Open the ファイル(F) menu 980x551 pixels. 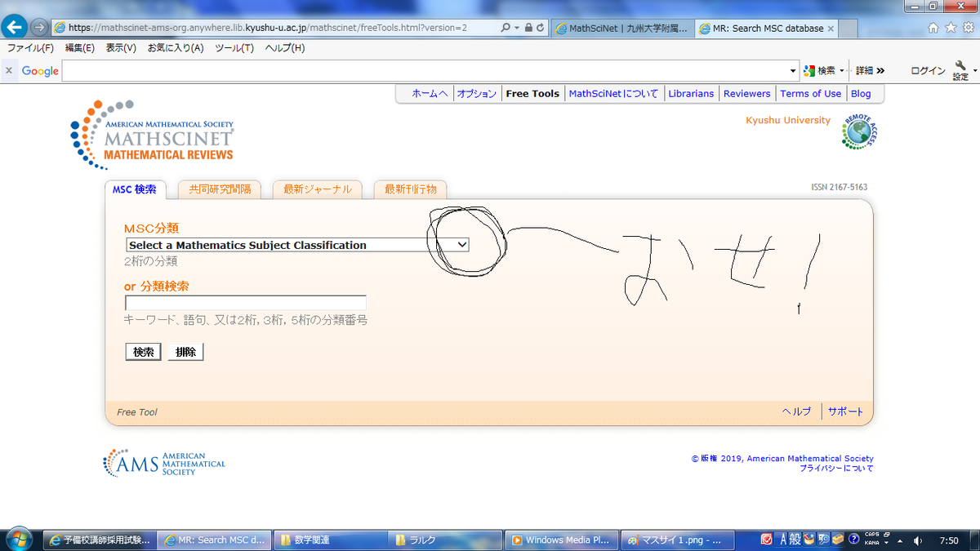pyautogui.click(x=30, y=48)
